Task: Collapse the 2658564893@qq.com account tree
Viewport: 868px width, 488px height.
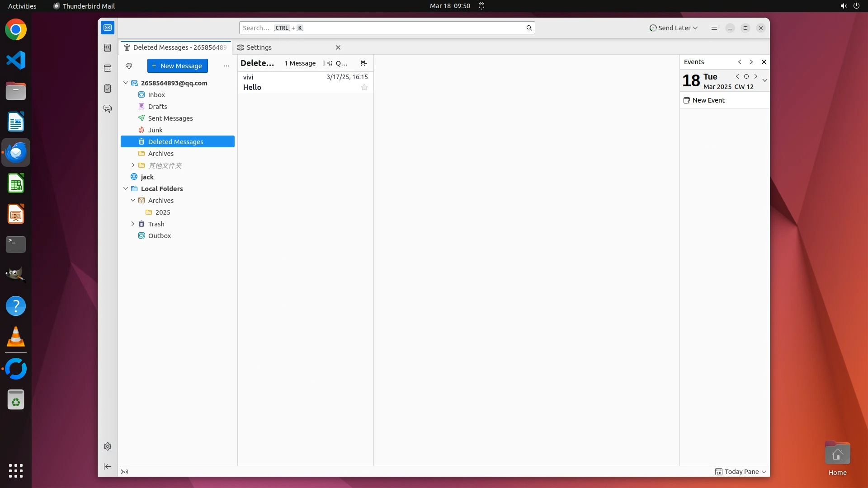Action: coord(126,83)
